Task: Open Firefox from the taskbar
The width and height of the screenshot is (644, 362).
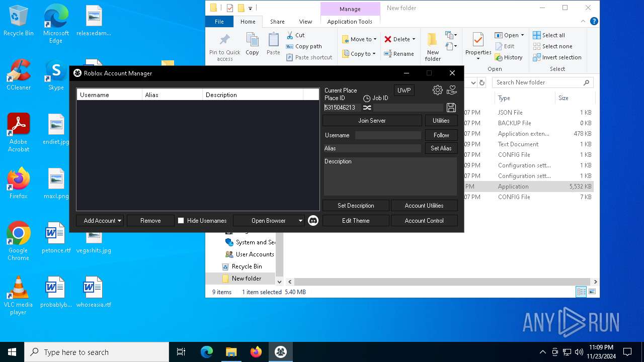Action: coord(256,352)
